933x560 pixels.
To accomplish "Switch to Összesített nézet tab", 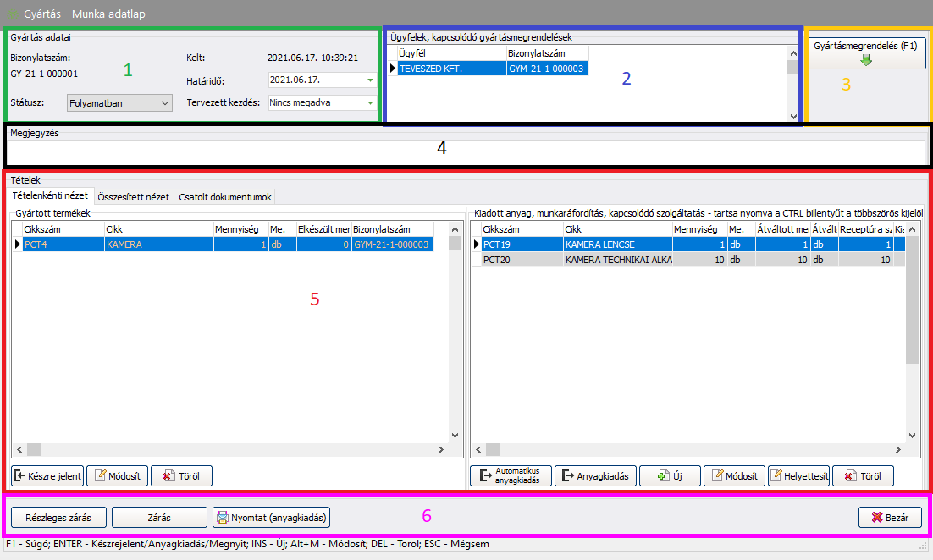I will [x=133, y=197].
